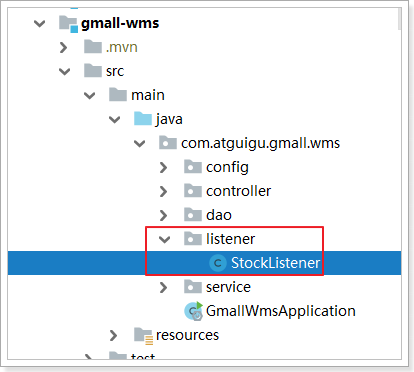Viewport: 414px width, 372px height.
Task: Select the resources label
Action: (187, 335)
